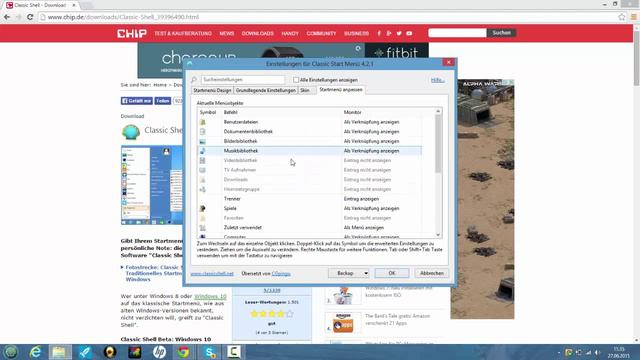This screenshot has height=360, width=640.
Task: Open DOWNLOADS in CHIP navigation
Action: coord(258,33)
